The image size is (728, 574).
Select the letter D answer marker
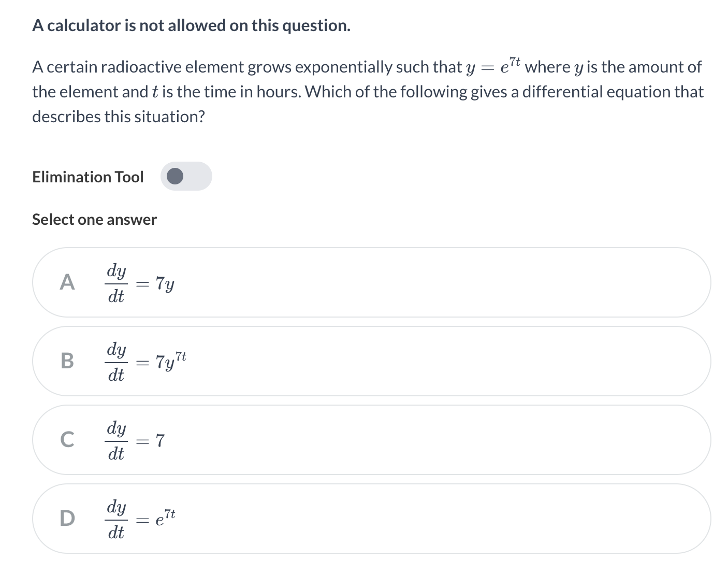click(x=67, y=518)
